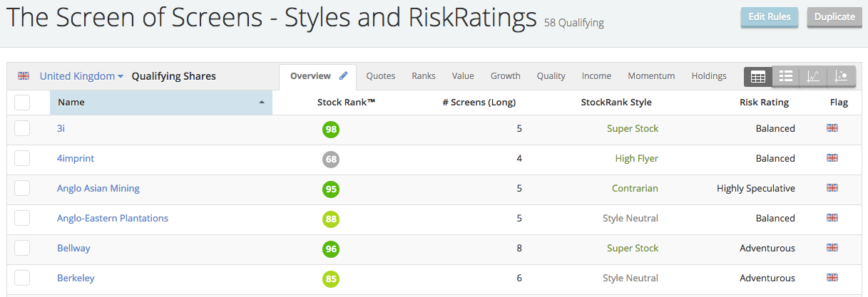The width and height of the screenshot is (868, 297).
Task: Click the UK flag beside United Kingdom
Action: (x=24, y=76)
